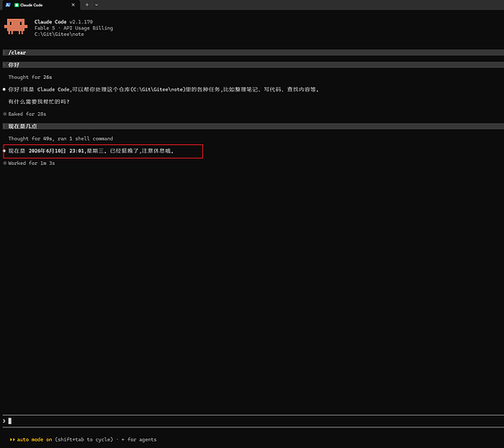Click the '← for agents' hint
504x448 pixels.
coord(139,440)
